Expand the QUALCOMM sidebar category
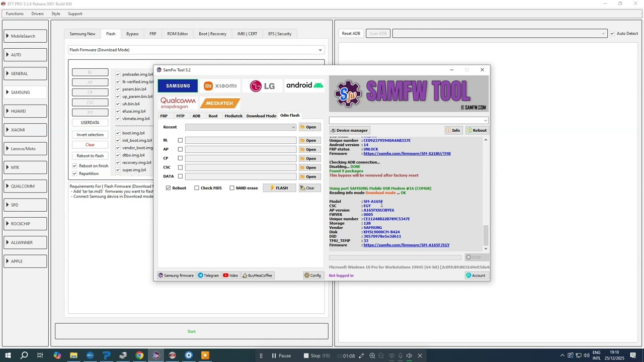The width and height of the screenshot is (644, 362). [25, 186]
